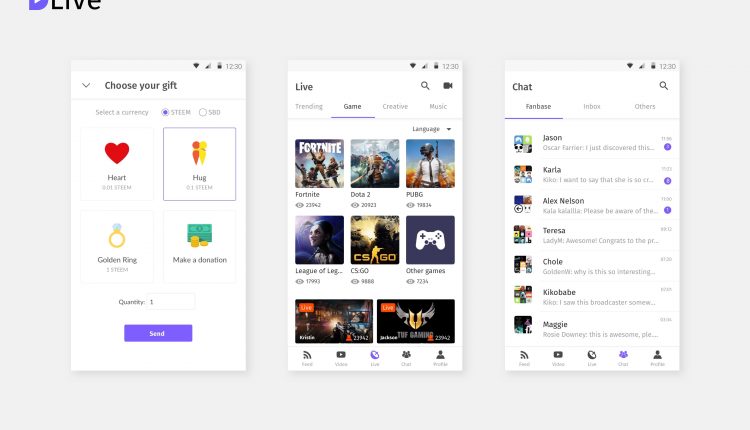Open the Karla chat conversation

tap(592, 175)
